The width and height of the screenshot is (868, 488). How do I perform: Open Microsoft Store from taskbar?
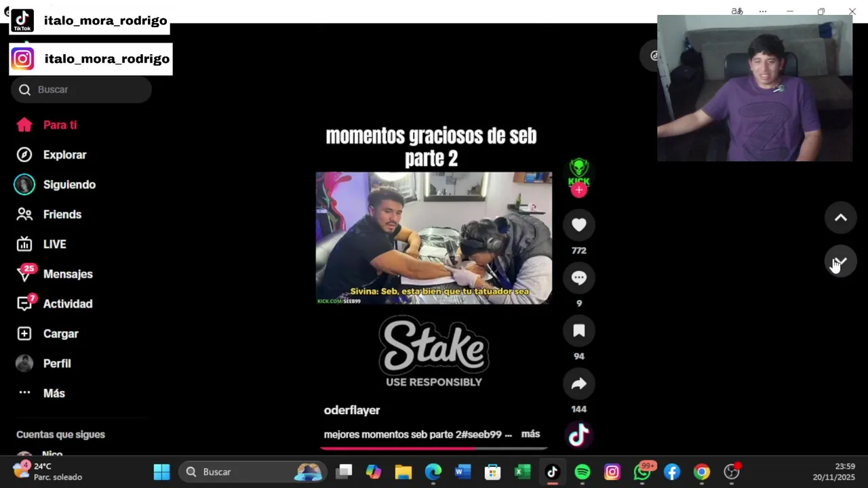tap(493, 472)
